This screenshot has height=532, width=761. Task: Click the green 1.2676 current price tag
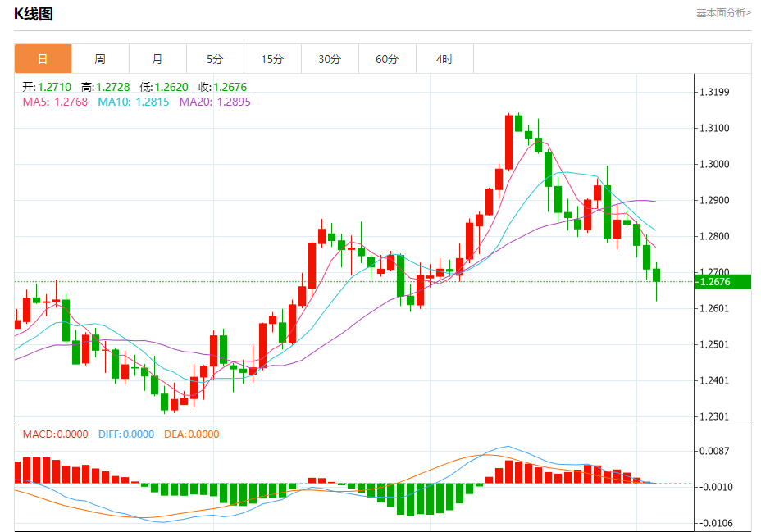pyautogui.click(x=722, y=282)
